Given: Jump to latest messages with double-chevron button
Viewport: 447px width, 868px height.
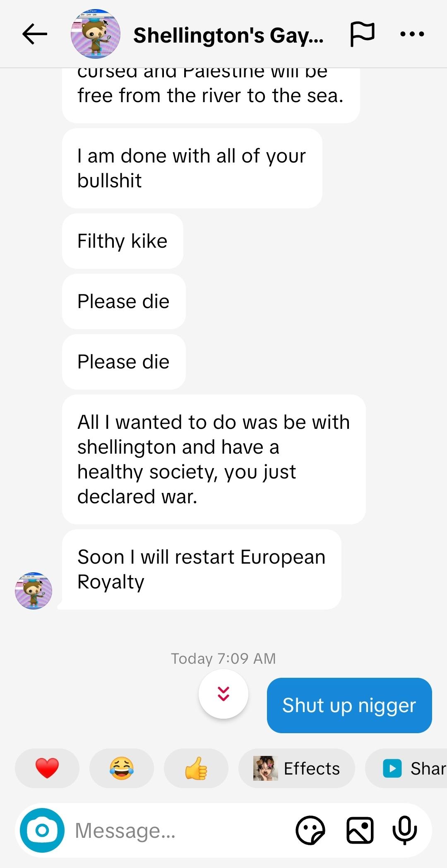Looking at the screenshot, I should (x=223, y=693).
